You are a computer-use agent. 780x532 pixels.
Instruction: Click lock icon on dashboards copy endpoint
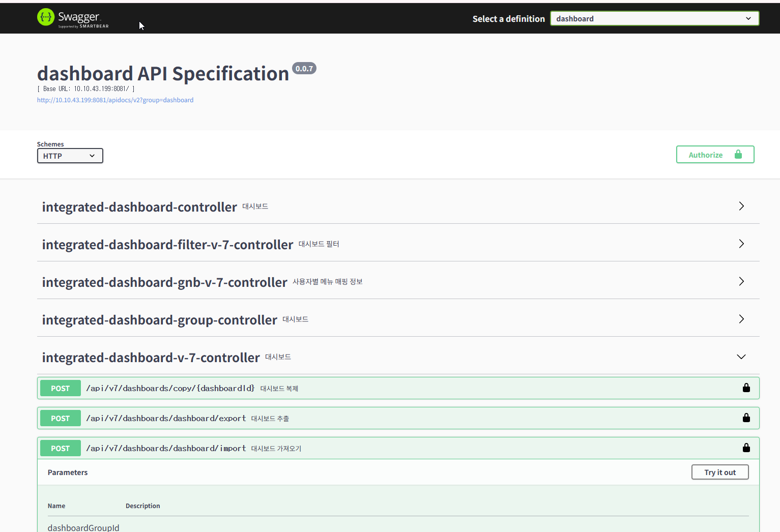746,388
